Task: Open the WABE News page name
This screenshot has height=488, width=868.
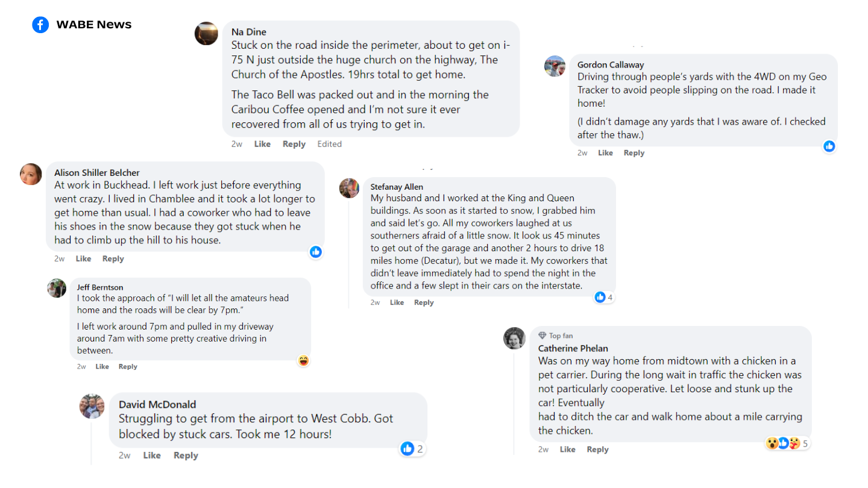Action: pyautogui.click(x=93, y=25)
